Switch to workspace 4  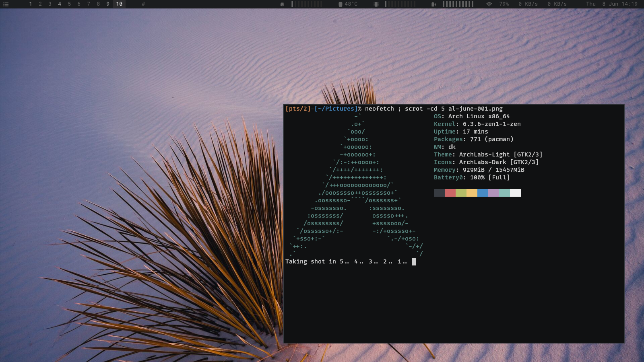click(x=60, y=4)
